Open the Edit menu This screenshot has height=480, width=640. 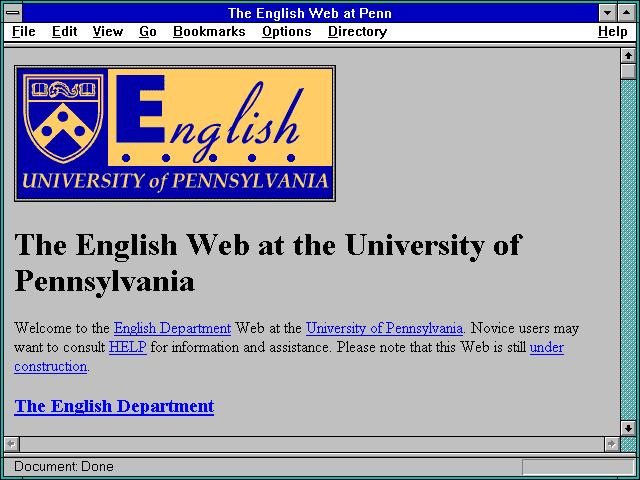pyautogui.click(x=64, y=31)
